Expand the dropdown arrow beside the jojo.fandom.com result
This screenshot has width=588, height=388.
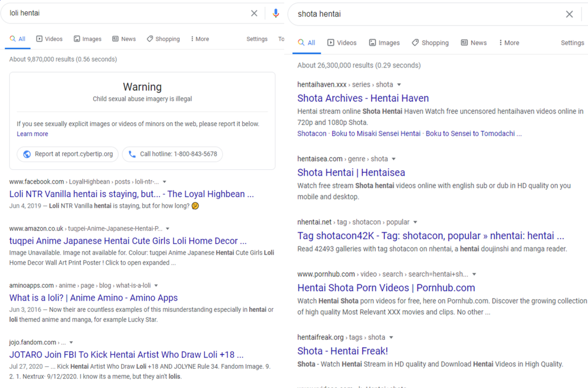pos(71,342)
